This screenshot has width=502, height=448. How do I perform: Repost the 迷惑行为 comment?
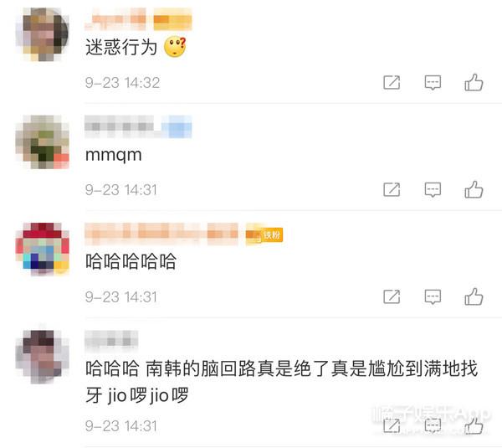click(x=392, y=83)
